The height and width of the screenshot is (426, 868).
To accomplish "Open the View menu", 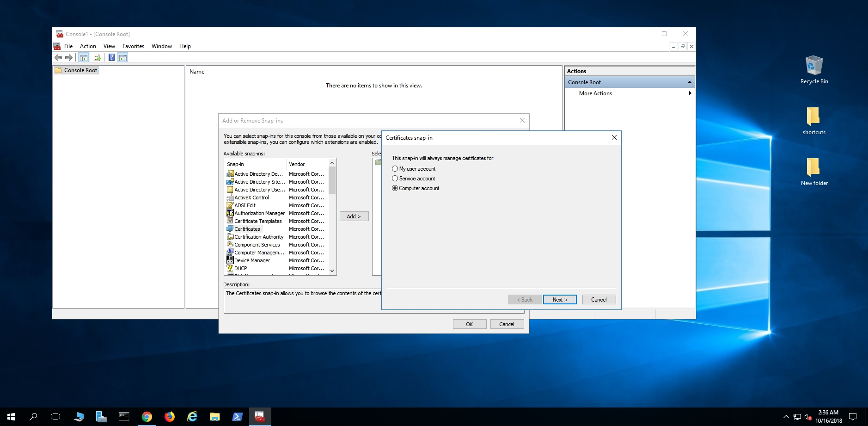I will (109, 46).
